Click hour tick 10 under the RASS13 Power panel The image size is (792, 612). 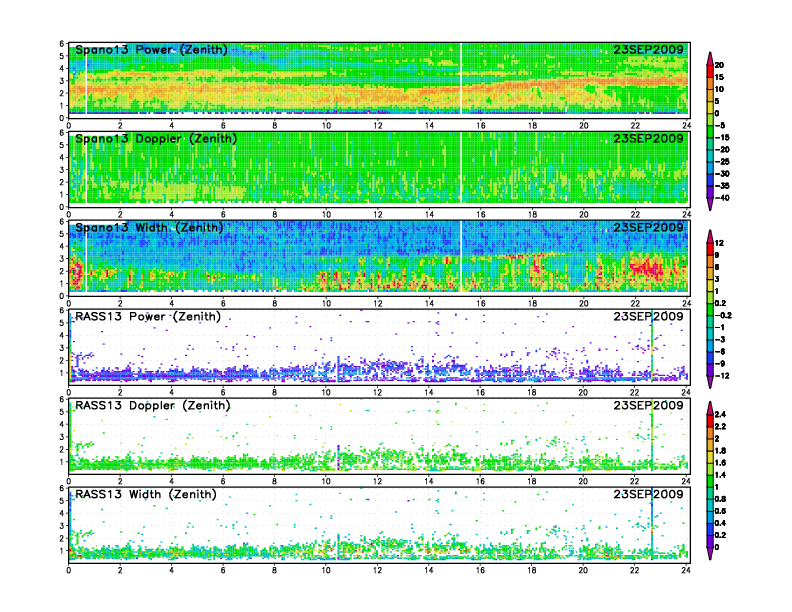(x=326, y=392)
